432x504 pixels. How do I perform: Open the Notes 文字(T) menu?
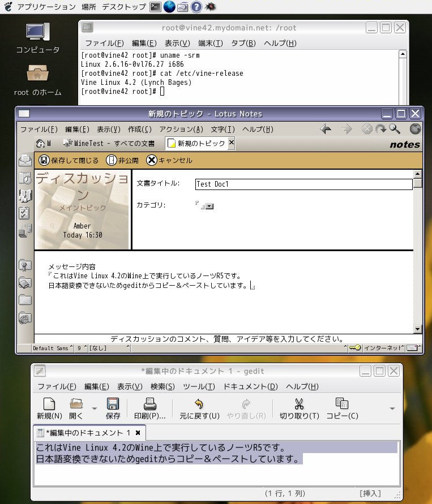(x=223, y=129)
